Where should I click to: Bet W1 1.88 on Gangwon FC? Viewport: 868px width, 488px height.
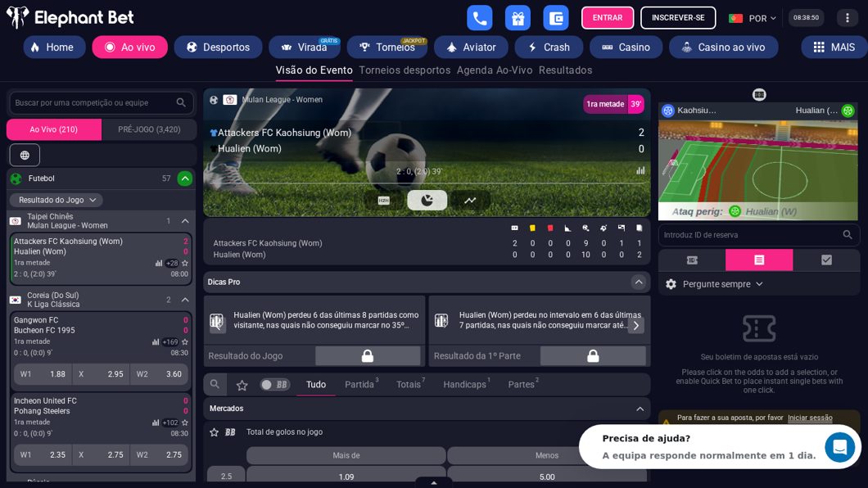coord(43,374)
